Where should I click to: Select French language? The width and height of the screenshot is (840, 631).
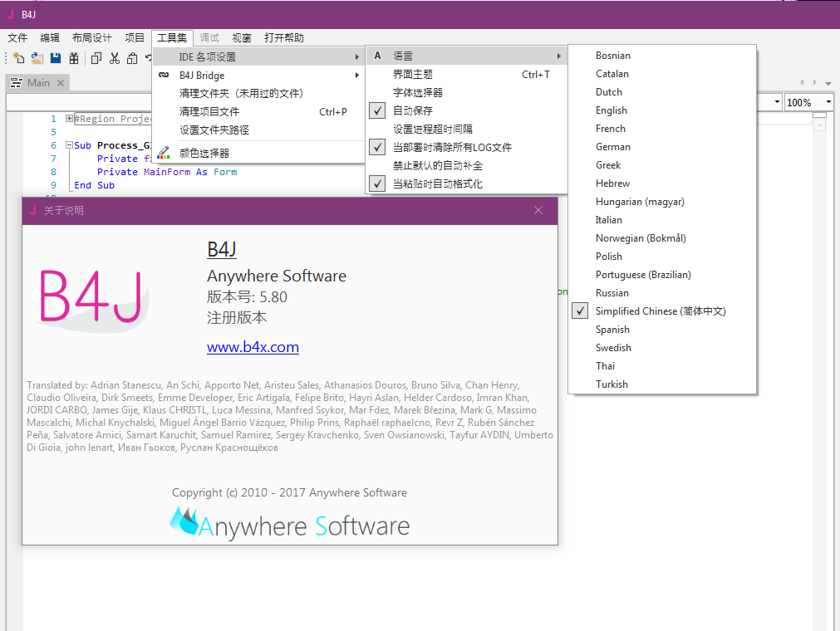pyautogui.click(x=662, y=129)
